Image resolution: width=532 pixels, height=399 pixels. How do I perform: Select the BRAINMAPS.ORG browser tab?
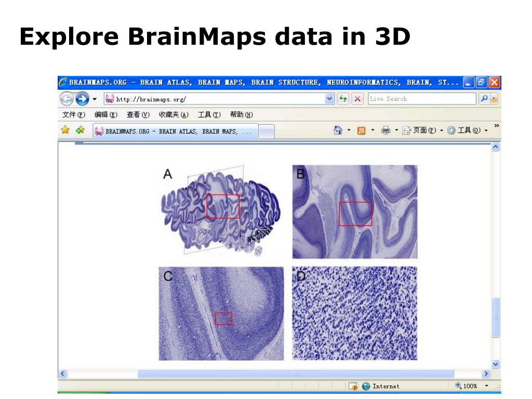(x=176, y=131)
